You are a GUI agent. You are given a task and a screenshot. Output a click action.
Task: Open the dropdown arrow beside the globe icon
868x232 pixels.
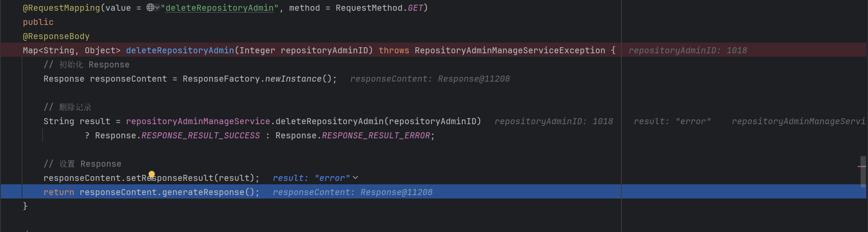click(157, 7)
